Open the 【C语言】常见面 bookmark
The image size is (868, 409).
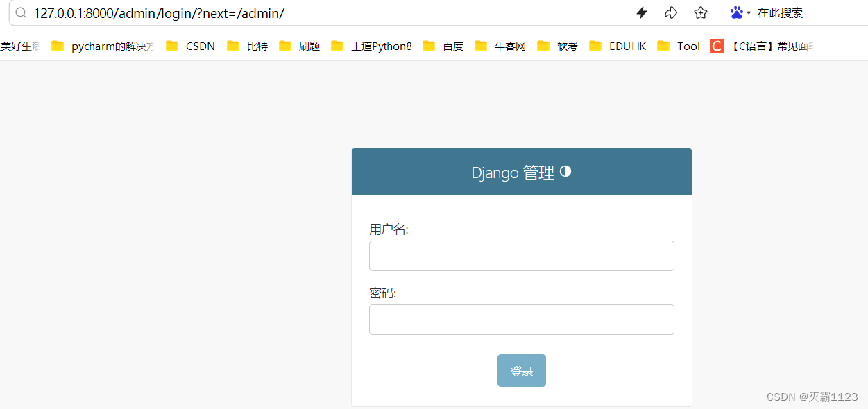pos(762,46)
